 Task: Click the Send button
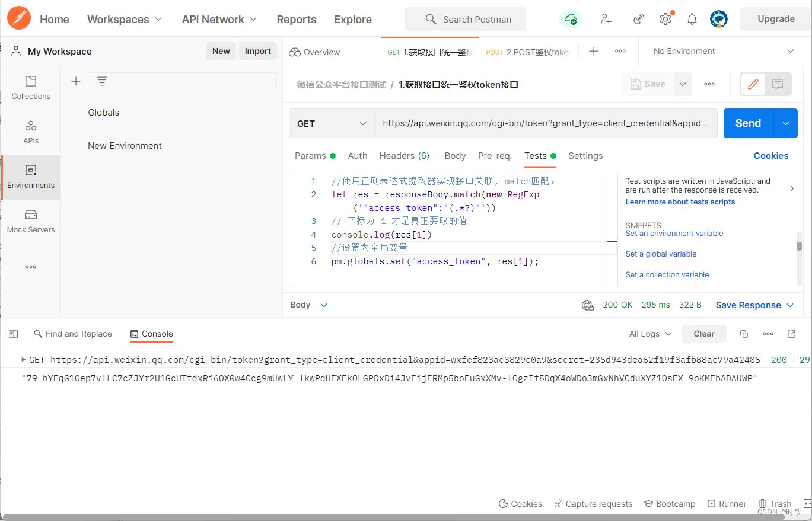click(749, 123)
